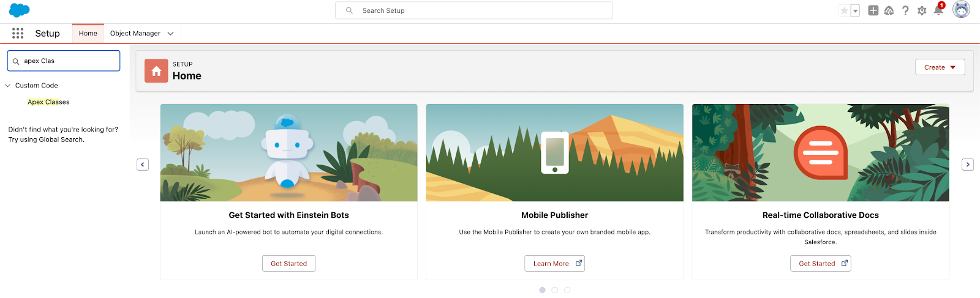Select the first carousel page dot

[x=542, y=290]
